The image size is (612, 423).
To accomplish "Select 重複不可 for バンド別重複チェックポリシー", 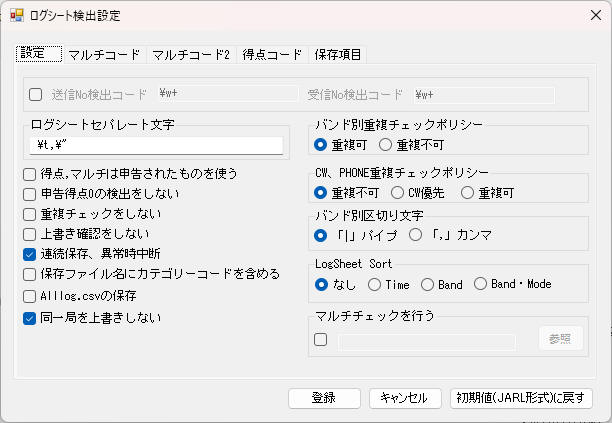I will (385, 145).
